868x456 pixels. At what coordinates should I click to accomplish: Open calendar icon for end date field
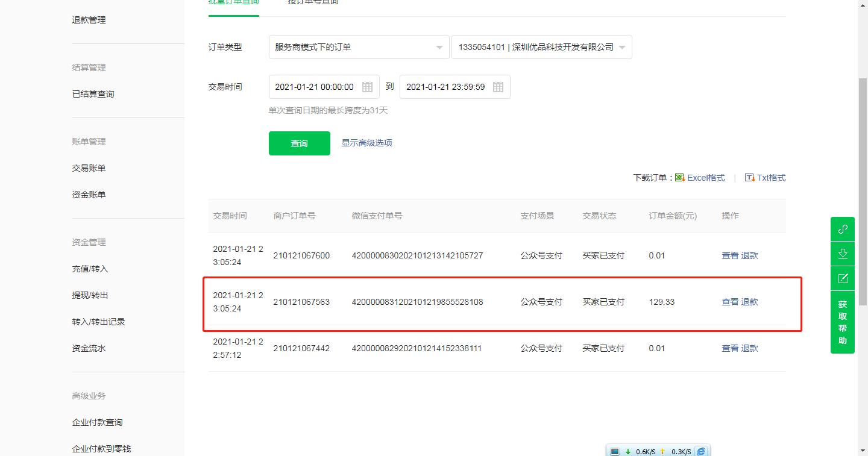tap(498, 87)
